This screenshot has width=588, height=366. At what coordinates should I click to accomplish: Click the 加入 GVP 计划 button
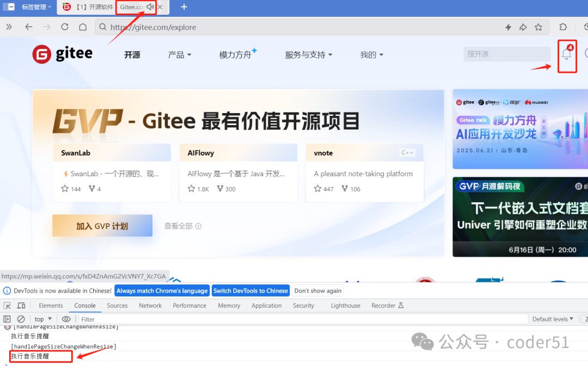102,225
